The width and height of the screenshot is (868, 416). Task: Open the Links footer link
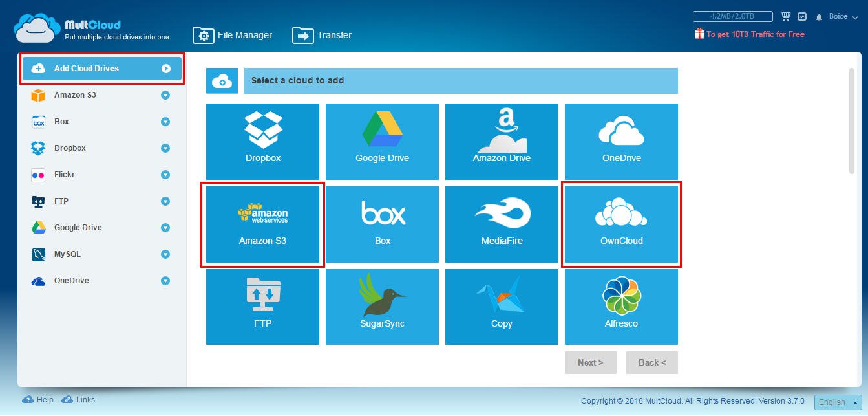click(78, 400)
